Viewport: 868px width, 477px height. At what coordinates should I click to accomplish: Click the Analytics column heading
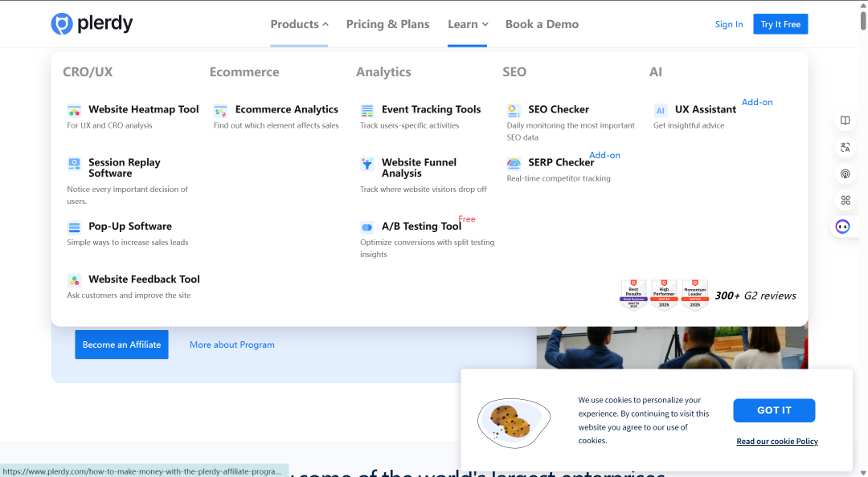(383, 72)
